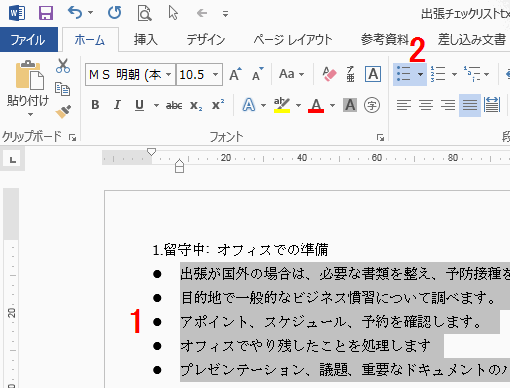510x388 pixels.
Task: Apply the yellow text highlight color
Action: coord(282,105)
